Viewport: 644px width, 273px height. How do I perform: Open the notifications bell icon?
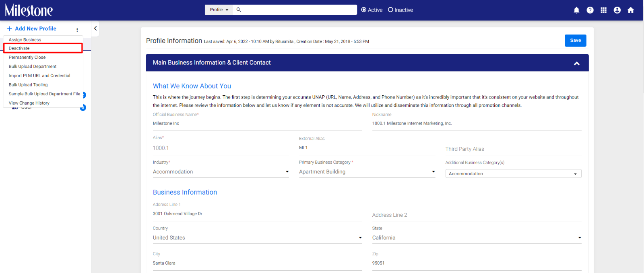pos(576,10)
